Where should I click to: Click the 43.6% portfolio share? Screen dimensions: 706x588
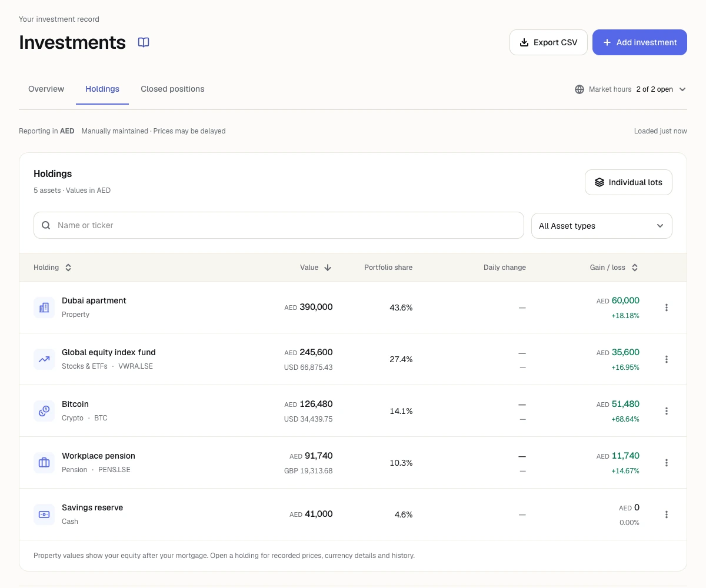(x=401, y=308)
